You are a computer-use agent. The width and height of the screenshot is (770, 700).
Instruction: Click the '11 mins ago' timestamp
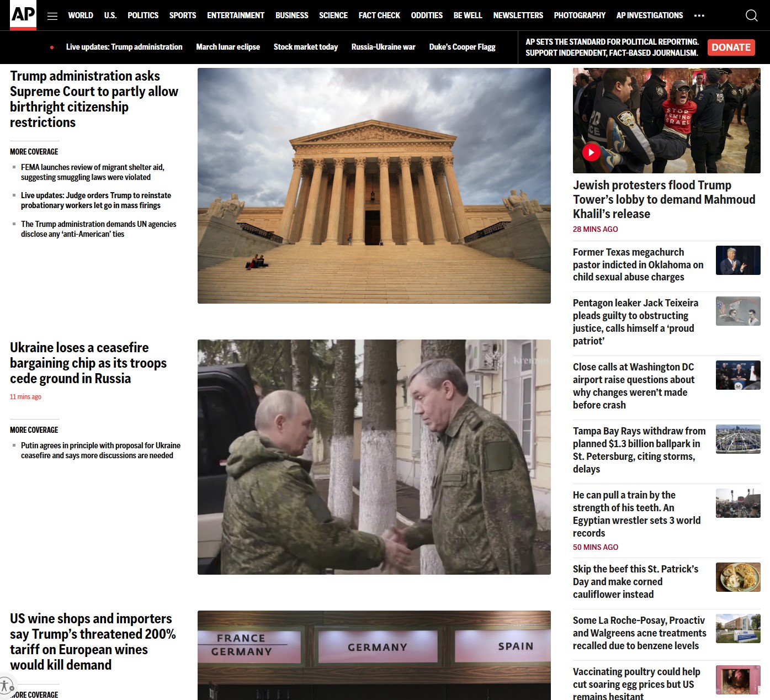(25, 397)
